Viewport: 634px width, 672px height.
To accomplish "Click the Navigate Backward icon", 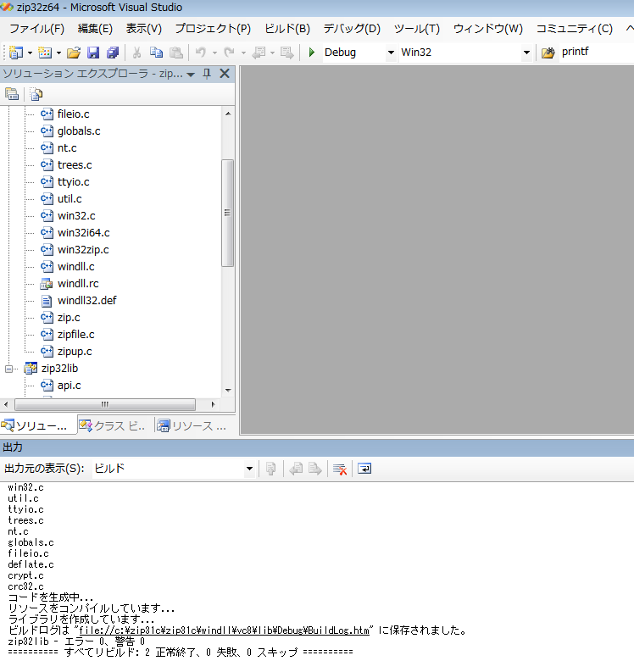I will click(x=259, y=53).
